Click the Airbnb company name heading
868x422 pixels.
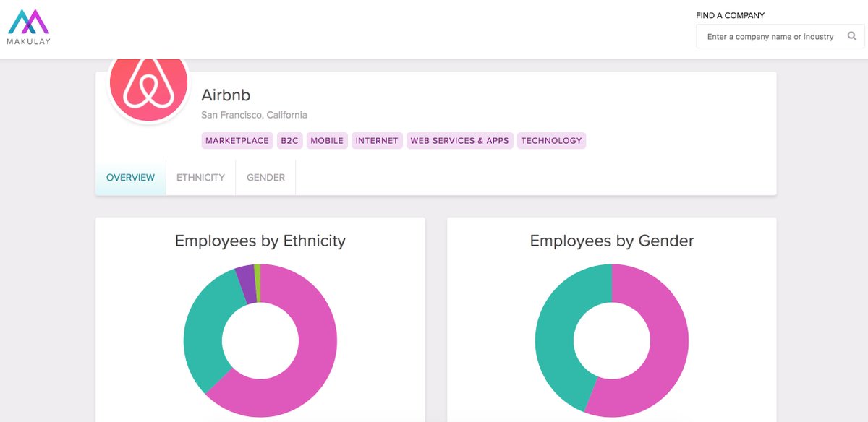[x=226, y=95]
